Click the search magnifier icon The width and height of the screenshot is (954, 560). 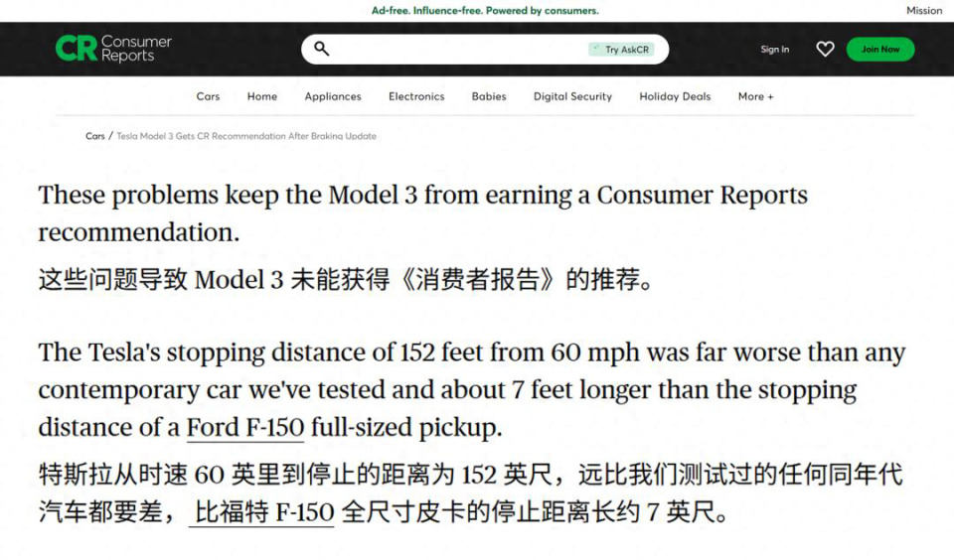pos(321,49)
